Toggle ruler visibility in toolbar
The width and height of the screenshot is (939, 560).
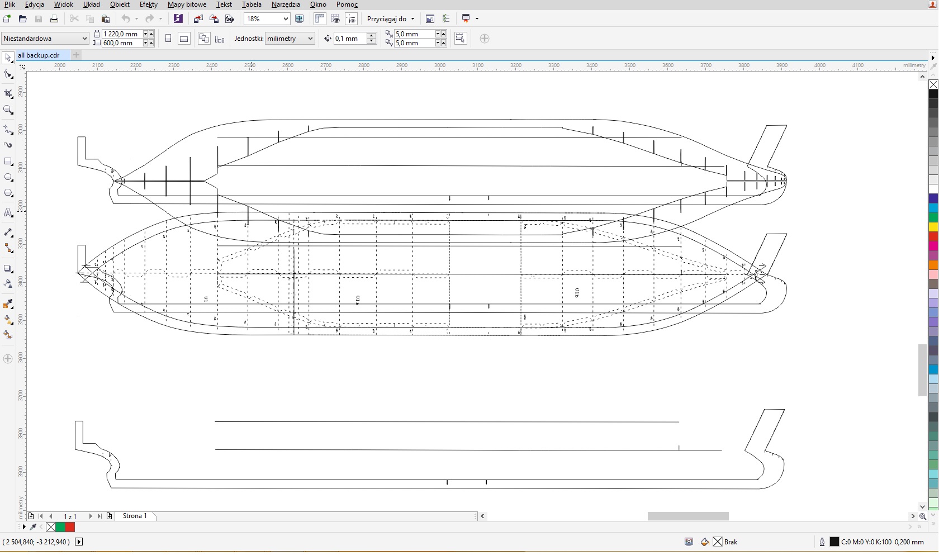pos(320,19)
